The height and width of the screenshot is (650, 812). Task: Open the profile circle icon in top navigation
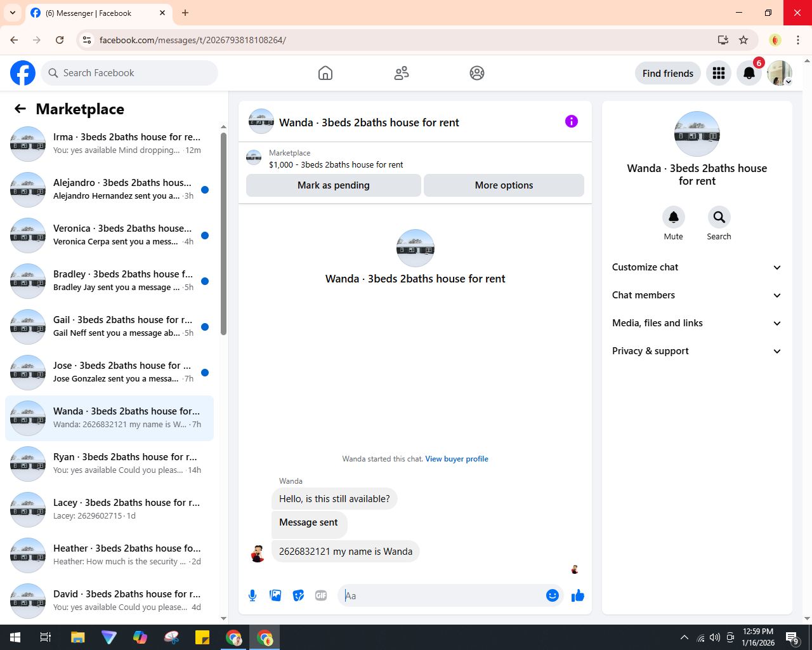(x=477, y=73)
